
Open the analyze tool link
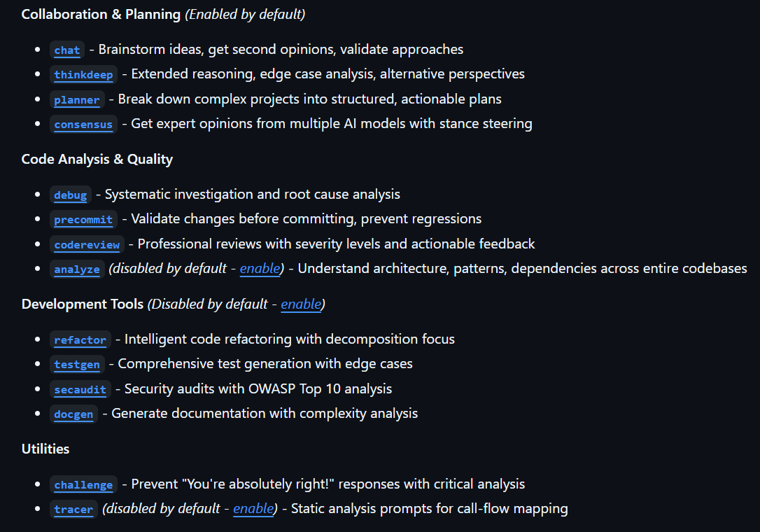(77, 269)
